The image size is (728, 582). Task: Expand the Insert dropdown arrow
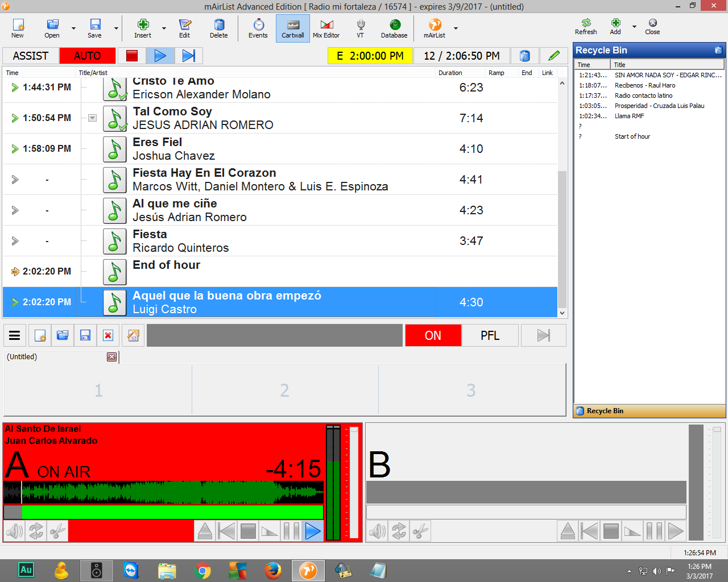click(x=164, y=28)
